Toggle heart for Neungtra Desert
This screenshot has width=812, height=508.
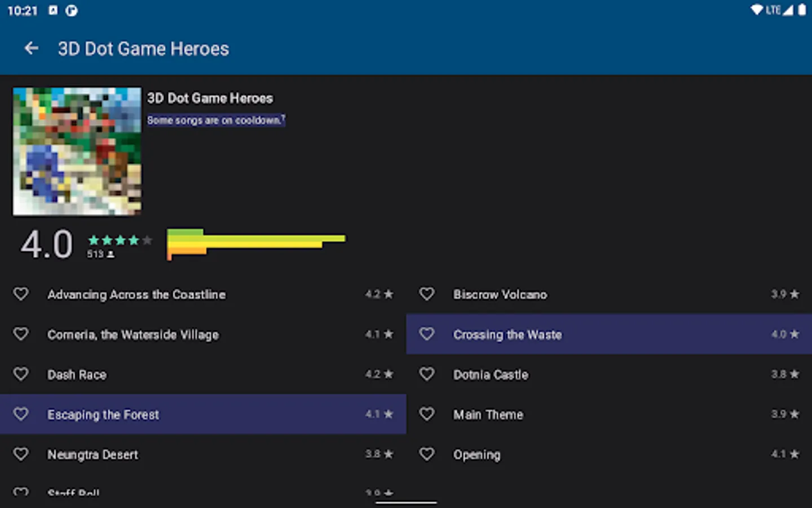tap(21, 454)
